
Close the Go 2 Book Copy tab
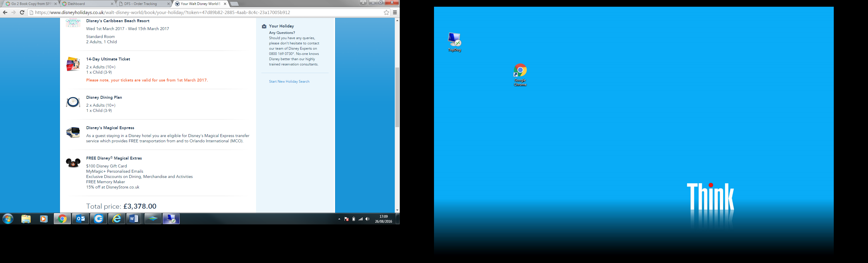pos(56,4)
